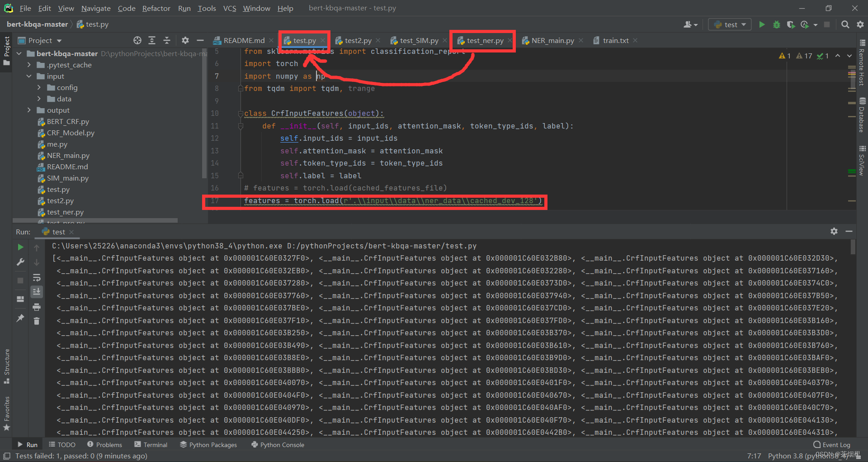Toggle scroll to end in Run console
Screen dimensions: 868x462
tap(37, 292)
